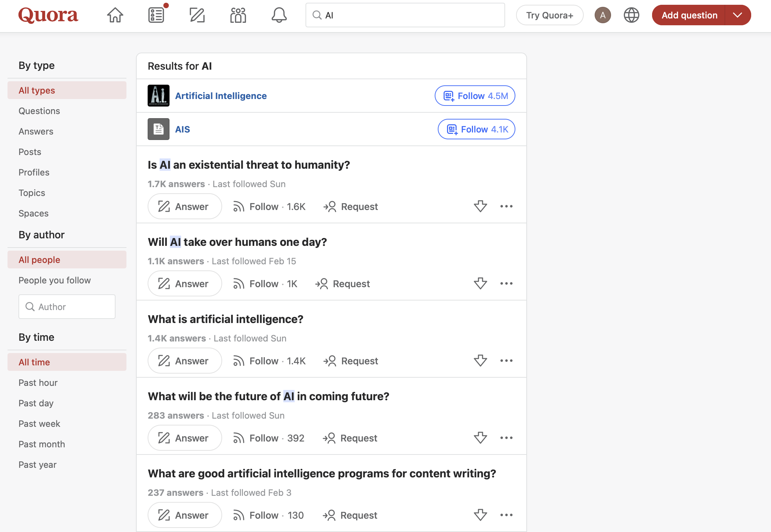The width and height of the screenshot is (771, 532).
Task: Filter results to Questions only
Action: click(39, 111)
